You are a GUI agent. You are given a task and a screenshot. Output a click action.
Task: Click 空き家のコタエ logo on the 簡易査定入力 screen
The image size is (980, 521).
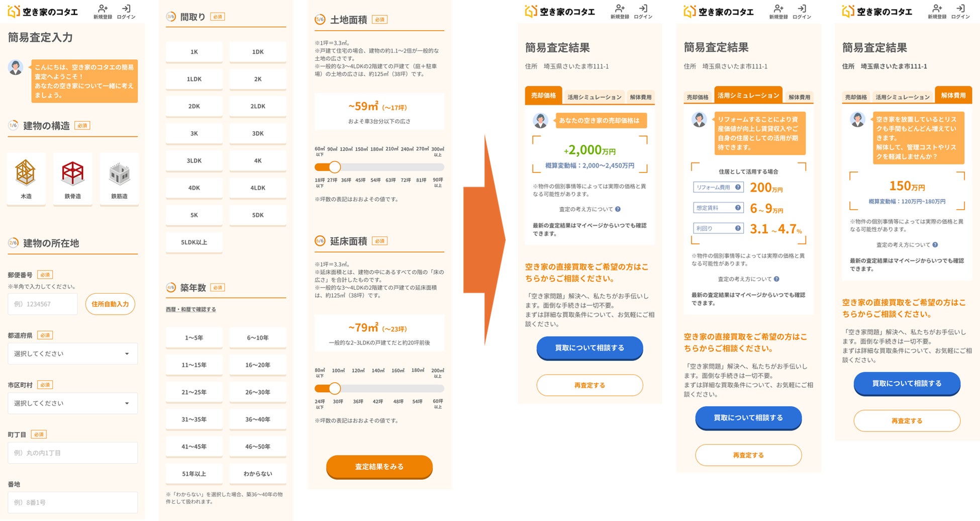[43, 12]
